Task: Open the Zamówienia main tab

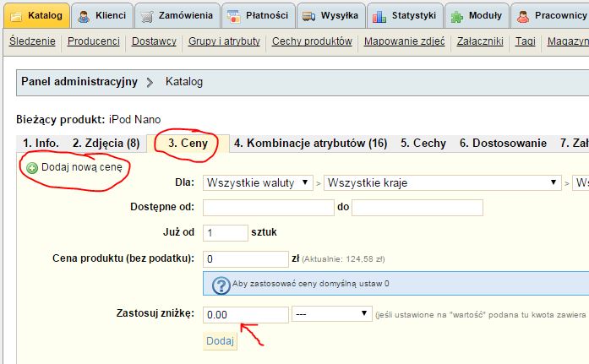Action: pyautogui.click(x=177, y=15)
